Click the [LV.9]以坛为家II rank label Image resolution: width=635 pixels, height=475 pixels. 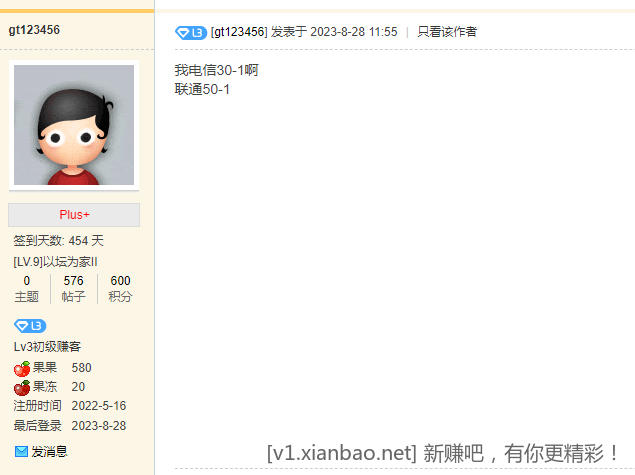55,262
